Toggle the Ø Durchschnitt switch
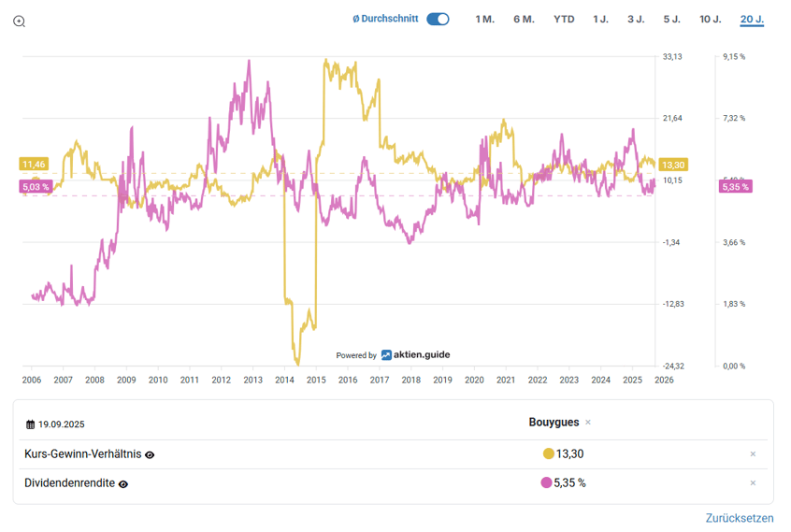The width and height of the screenshot is (791, 532). pos(438,19)
